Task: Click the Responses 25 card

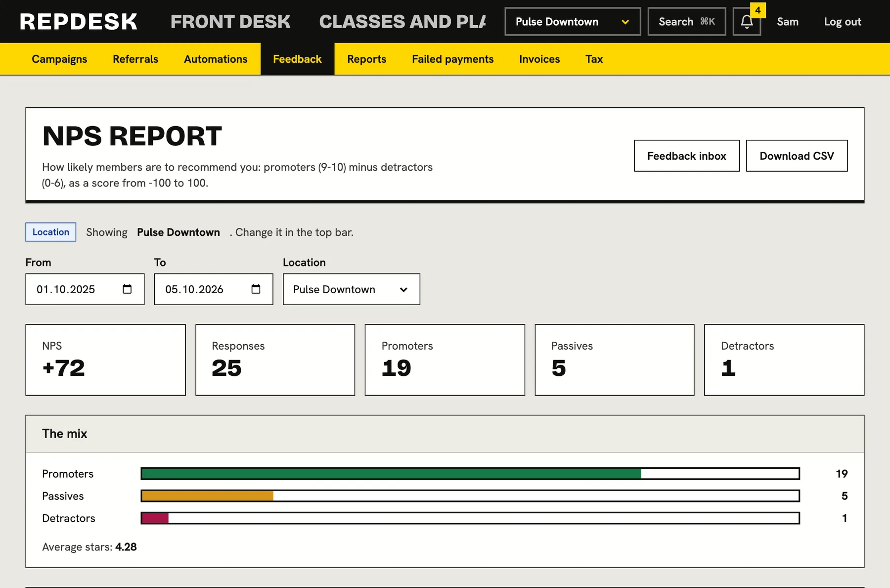Action: (x=275, y=360)
